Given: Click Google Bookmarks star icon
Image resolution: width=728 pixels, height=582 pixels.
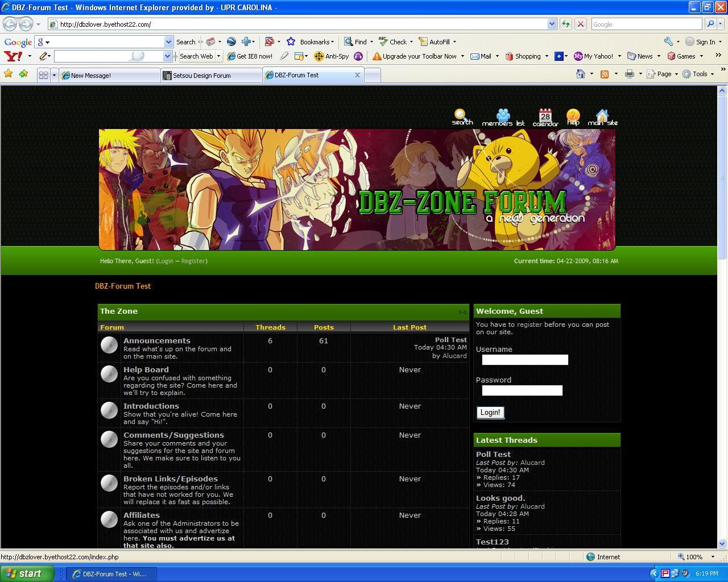Looking at the screenshot, I should pos(291,41).
